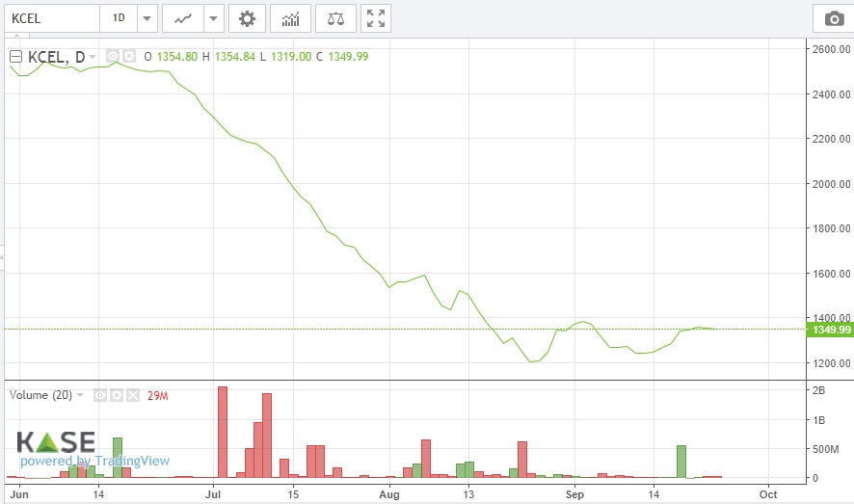Click the 1800.00 price axis label

[831, 228]
